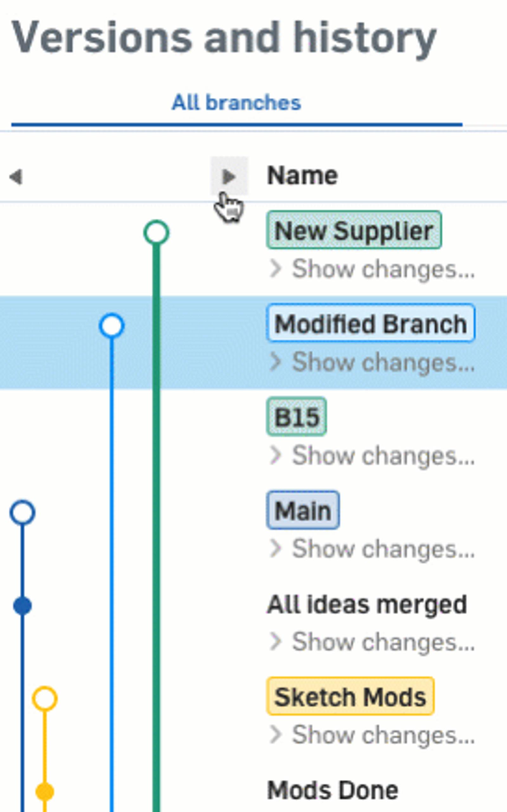This screenshot has height=812, width=507.
Task: Switch to the All branches tab
Action: pos(236,102)
